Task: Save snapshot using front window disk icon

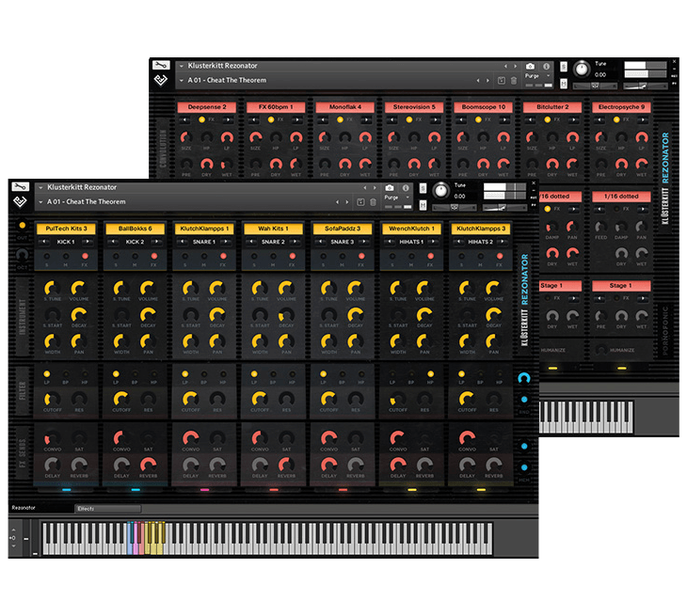Action: click(360, 202)
